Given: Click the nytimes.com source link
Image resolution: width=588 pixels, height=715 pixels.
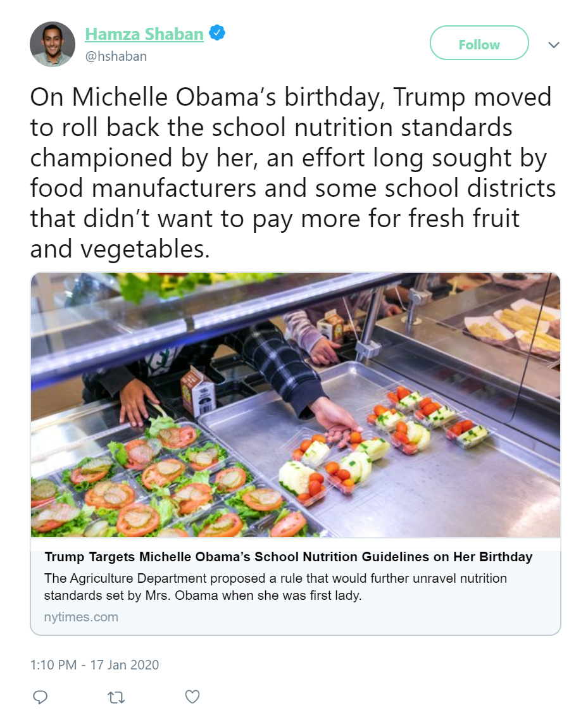Looking at the screenshot, I should click(x=81, y=617).
